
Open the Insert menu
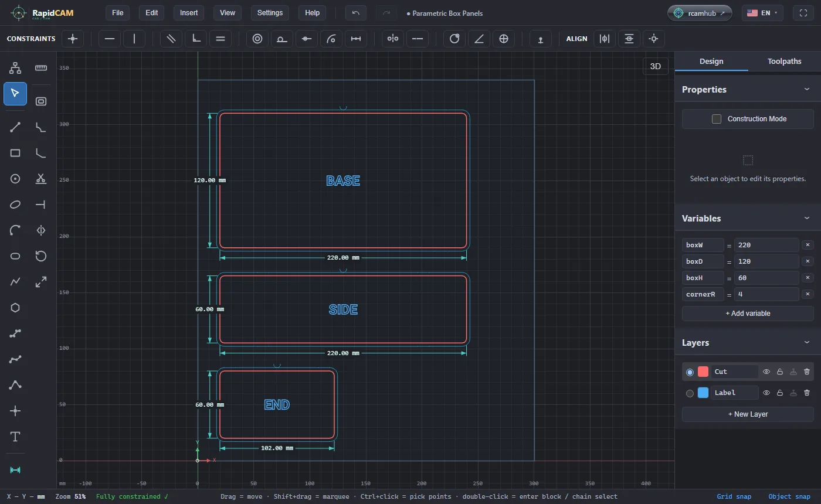(189, 13)
